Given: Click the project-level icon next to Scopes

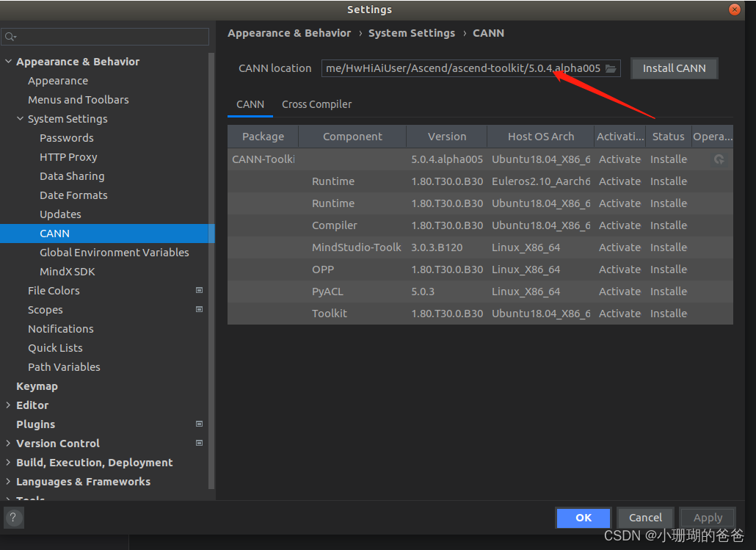Looking at the screenshot, I should (199, 309).
